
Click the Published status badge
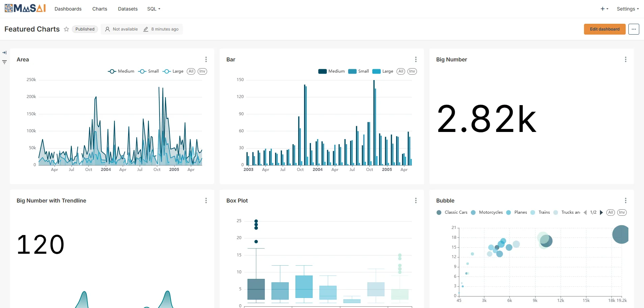coord(85,29)
